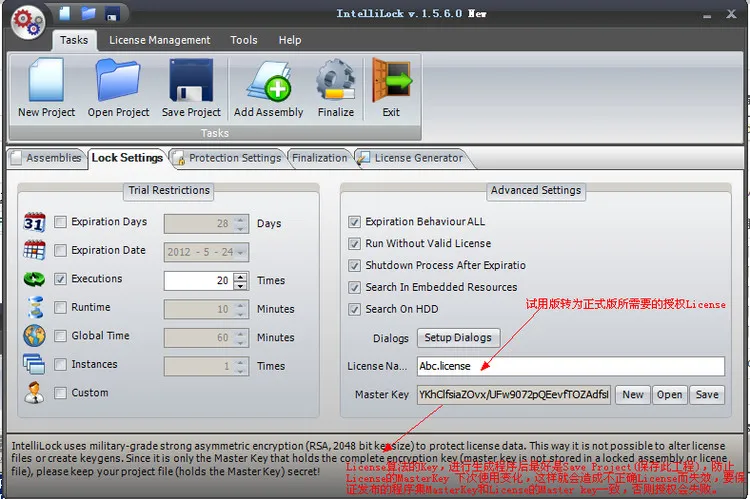
Task: Exit the application via door icon
Action: coord(391,88)
